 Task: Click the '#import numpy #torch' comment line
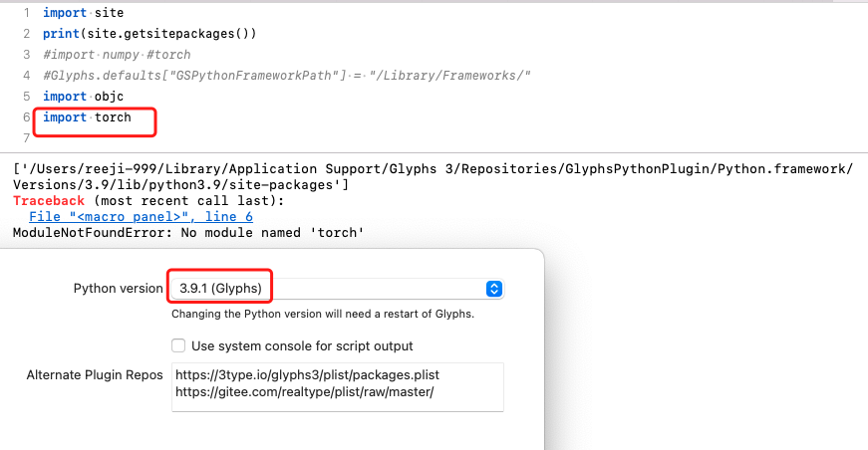click(x=117, y=55)
